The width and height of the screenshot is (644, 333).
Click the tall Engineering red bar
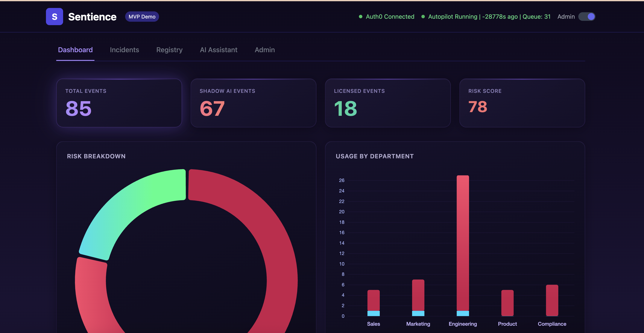tap(463, 243)
